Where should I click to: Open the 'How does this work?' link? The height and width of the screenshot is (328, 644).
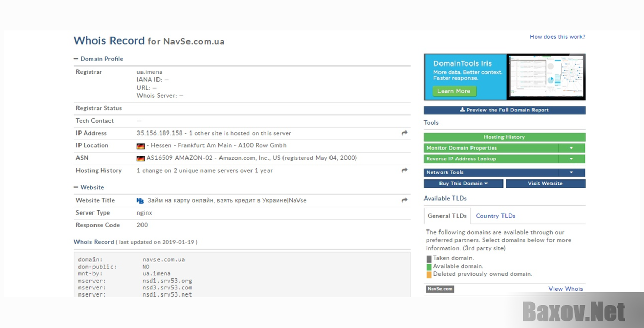point(557,37)
